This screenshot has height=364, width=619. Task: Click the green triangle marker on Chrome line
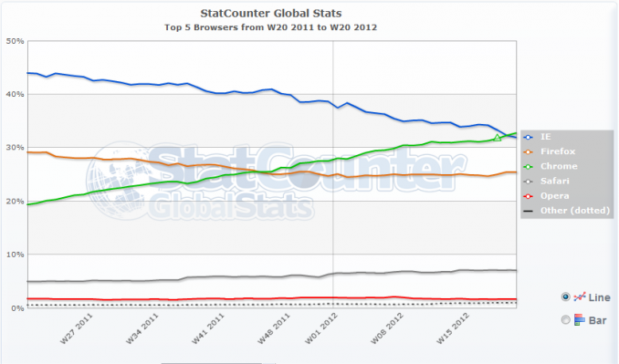498,138
